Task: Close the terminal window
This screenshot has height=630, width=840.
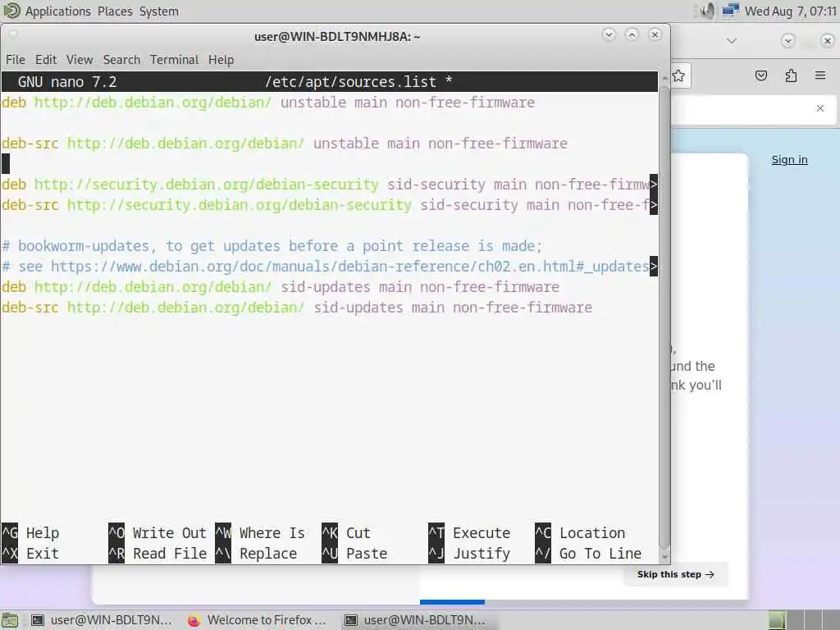Action: (x=655, y=34)
